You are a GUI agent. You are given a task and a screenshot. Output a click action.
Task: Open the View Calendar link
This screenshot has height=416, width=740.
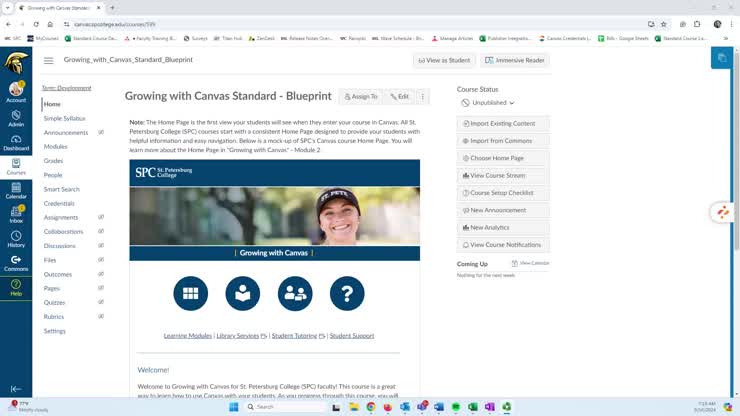coord(530,263)
